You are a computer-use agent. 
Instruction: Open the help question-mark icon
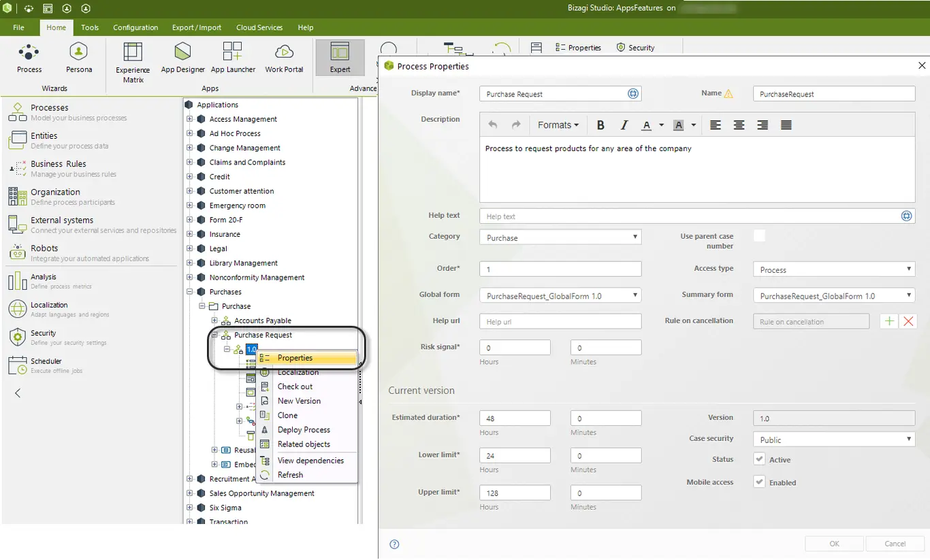(394, 544)
